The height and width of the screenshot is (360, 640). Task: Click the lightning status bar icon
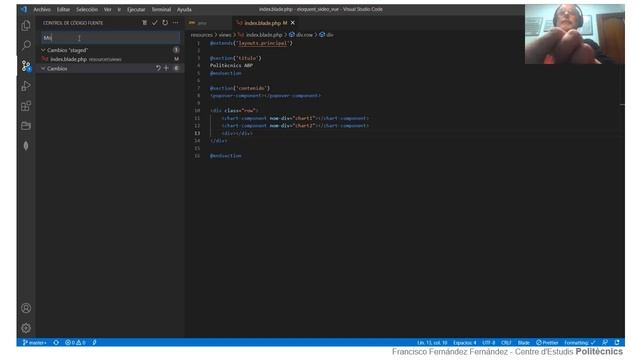(x=94, y=342)
